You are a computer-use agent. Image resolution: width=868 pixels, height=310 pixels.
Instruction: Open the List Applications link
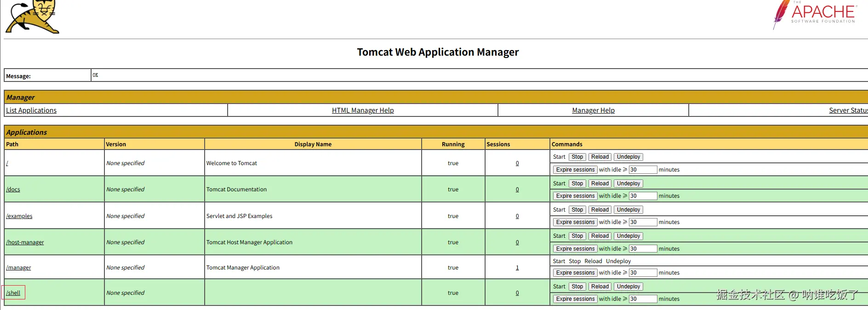click(31, 110)
